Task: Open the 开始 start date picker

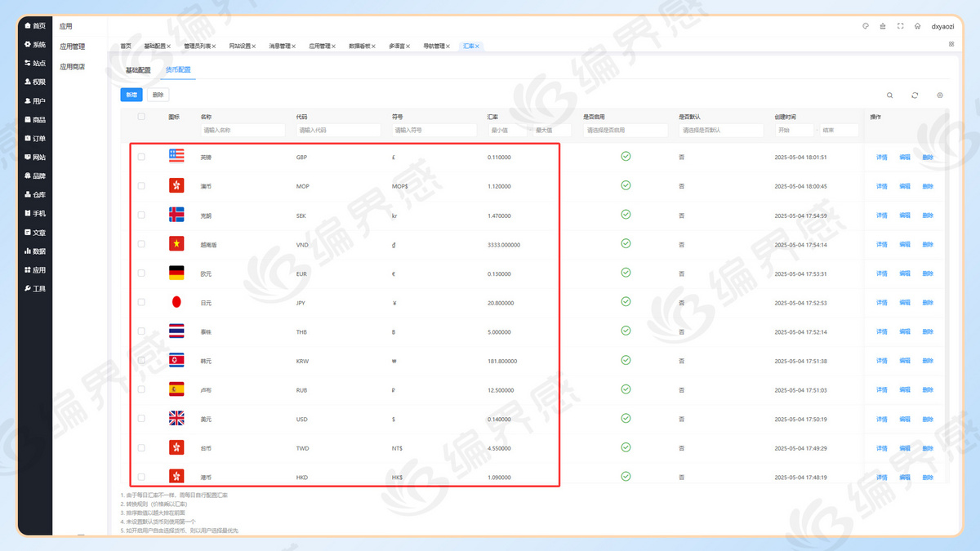Action: coord(794,131)
